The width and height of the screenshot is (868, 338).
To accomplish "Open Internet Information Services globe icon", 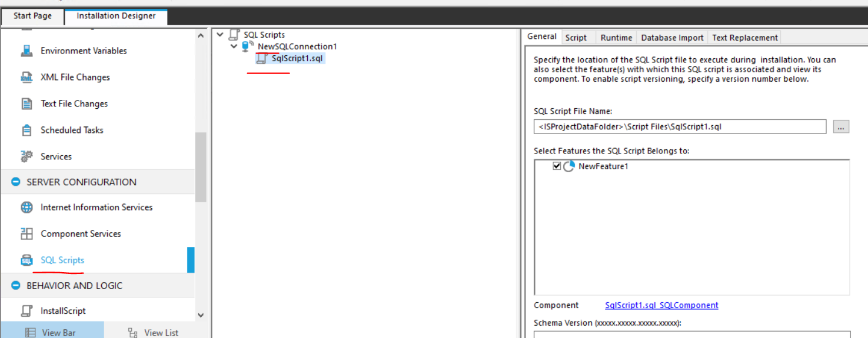I will click(x=26, y=208).
